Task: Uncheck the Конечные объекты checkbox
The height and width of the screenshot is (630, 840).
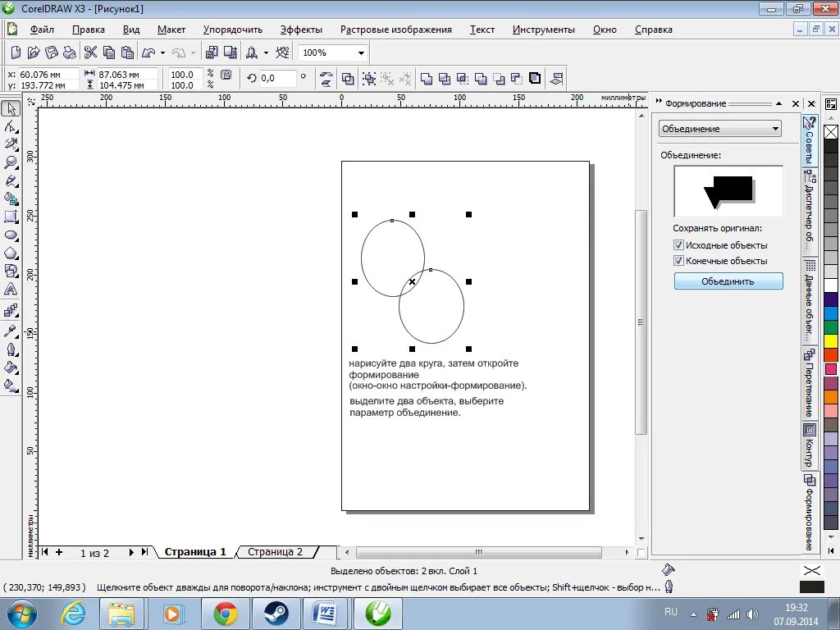Action: point(678,260)
